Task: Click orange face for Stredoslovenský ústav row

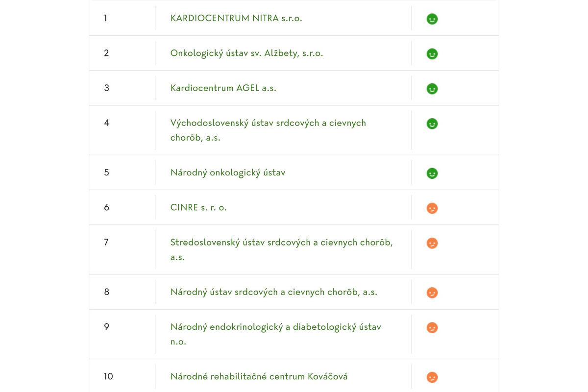Action: pos(432,243)
